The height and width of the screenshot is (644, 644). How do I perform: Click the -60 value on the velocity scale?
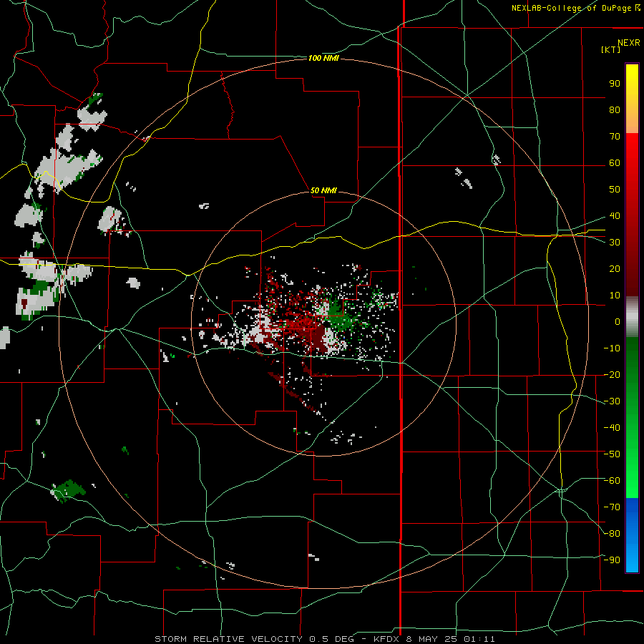click(612, 481)
